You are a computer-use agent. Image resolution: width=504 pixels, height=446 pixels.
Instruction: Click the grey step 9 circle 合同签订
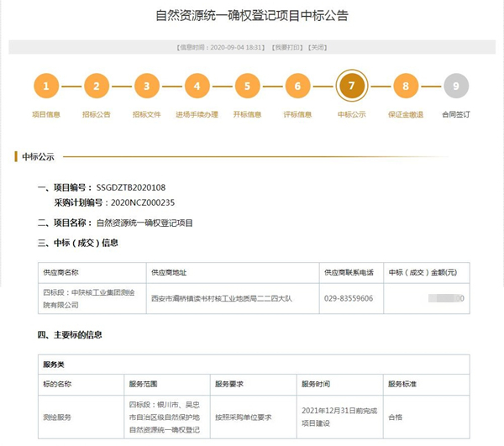click(x=456, y=86)
